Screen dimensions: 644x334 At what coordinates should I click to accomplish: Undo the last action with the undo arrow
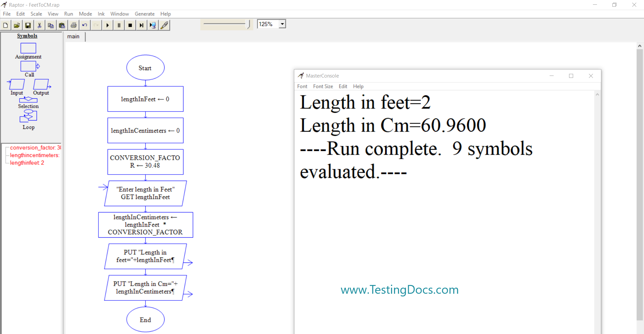85,25
